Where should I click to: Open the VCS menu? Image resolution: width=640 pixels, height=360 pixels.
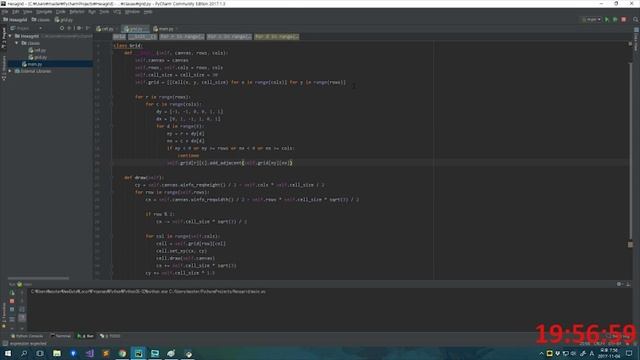pos(117,12)
